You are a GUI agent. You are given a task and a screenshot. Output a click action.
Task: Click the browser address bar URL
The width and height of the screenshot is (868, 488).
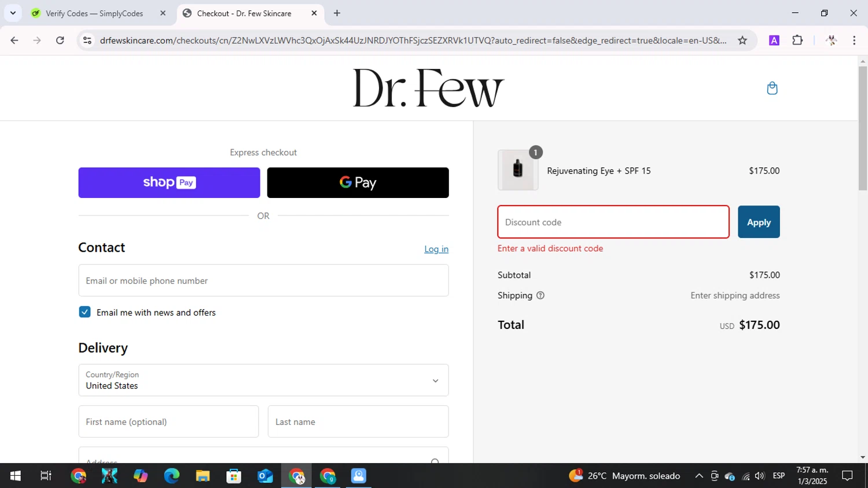click(413, 41)
